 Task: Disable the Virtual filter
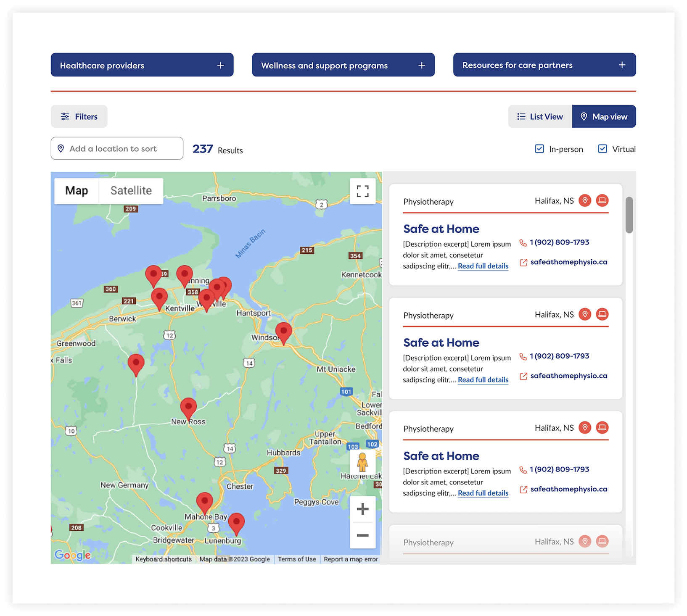[x=602, y=149]
